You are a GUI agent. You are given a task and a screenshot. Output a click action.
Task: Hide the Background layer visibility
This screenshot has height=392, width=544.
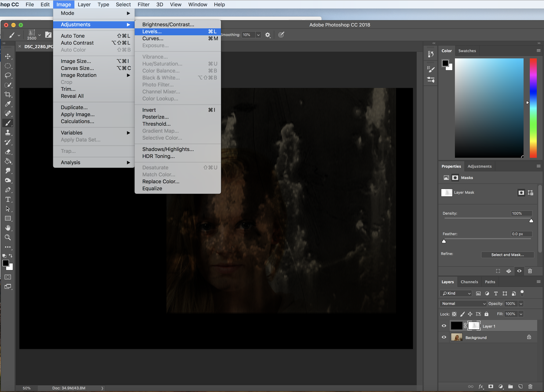tap(444, 337)
